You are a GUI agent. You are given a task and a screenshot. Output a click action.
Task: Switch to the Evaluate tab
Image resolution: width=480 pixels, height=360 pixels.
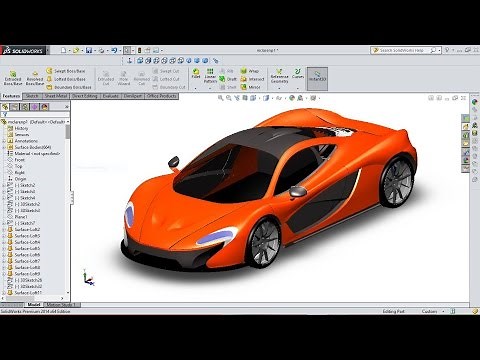tap(110, 96)
